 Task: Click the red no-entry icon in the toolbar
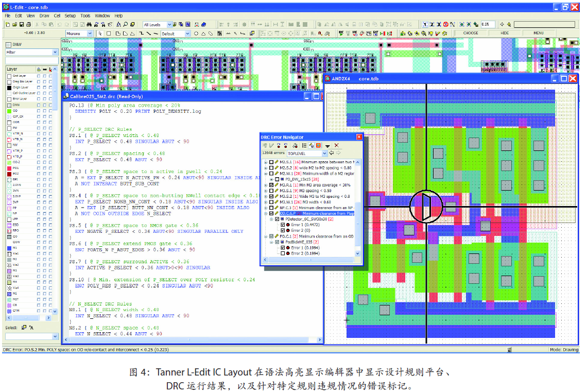[x=446, y=24]
